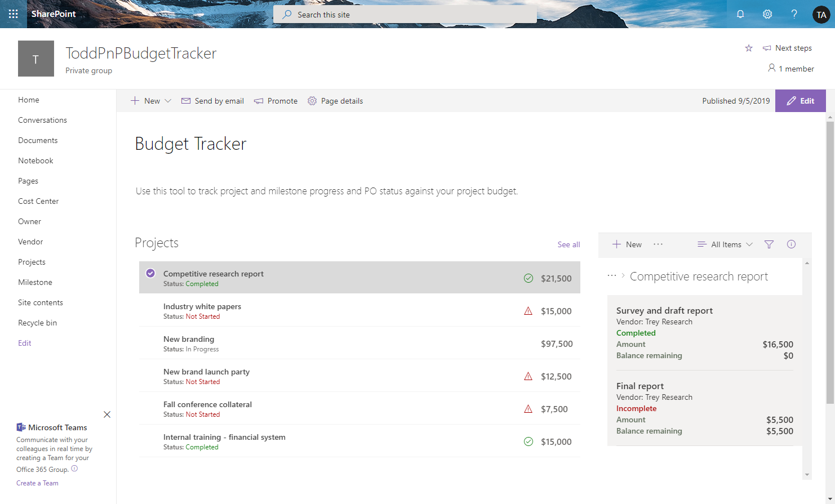Screen dimensions: 835x504
Task: Open Recycle bin in the left navigation
Action: (37, 323)
